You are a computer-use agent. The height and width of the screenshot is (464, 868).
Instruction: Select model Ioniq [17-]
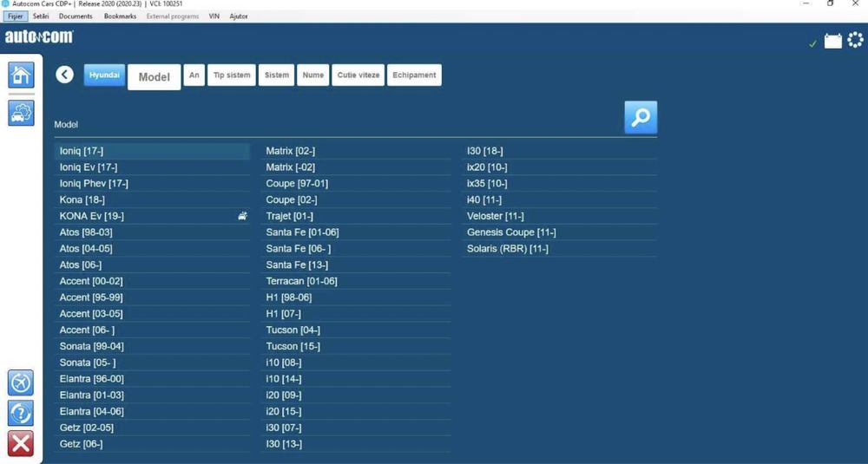click(152, 151)
